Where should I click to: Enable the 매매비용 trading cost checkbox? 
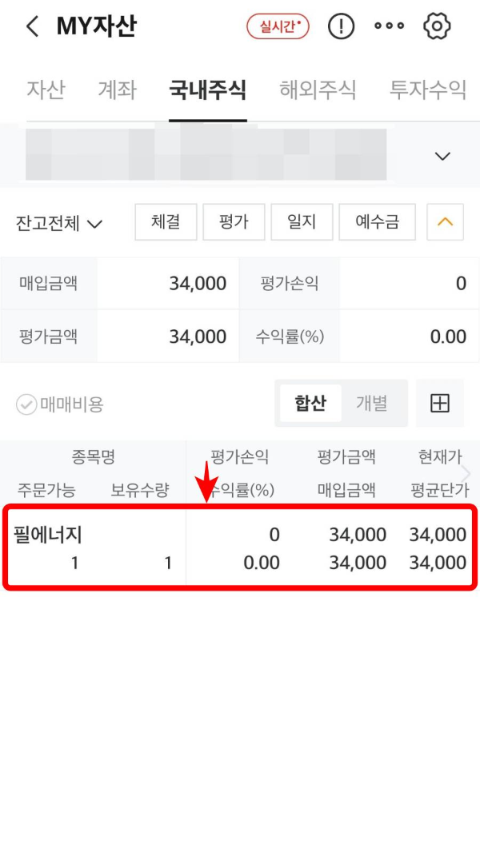point(23,403)
